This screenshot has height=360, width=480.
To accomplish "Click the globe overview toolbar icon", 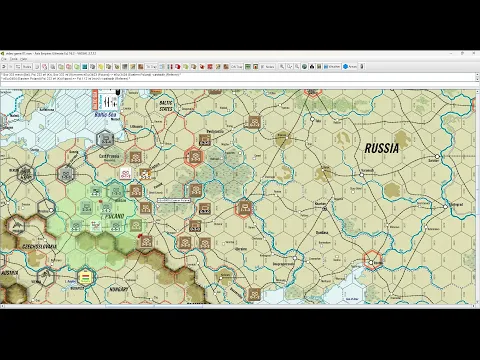I will 304,67.
